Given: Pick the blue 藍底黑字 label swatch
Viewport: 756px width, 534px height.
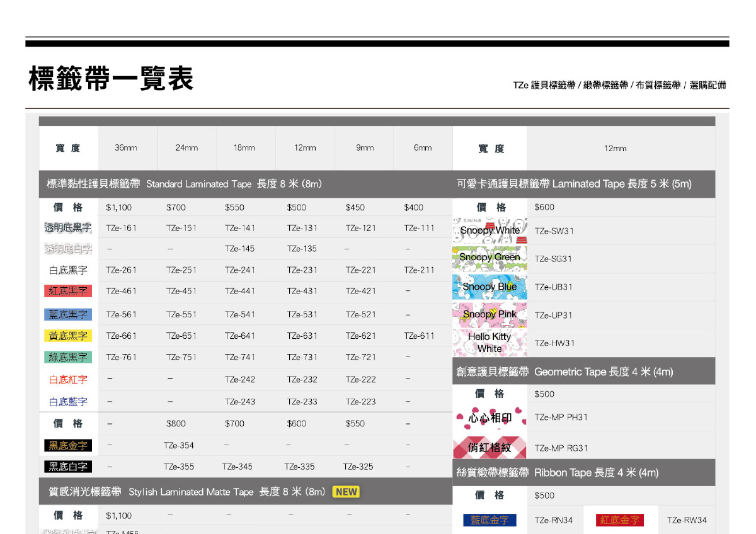Looking at the screenshot, I should pyautogui.click(x=68, y=314).
